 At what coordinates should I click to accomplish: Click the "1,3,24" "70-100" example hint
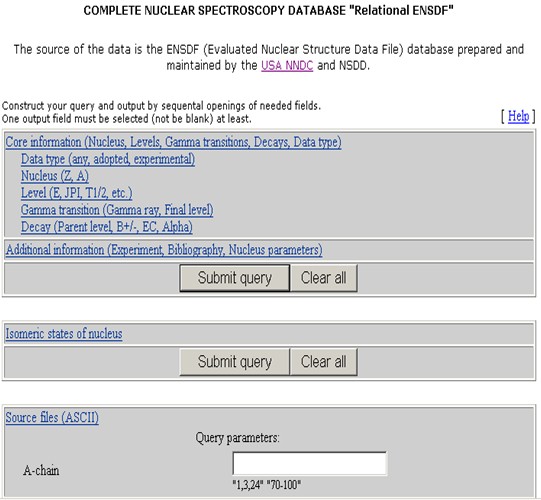tap(267, 485)
